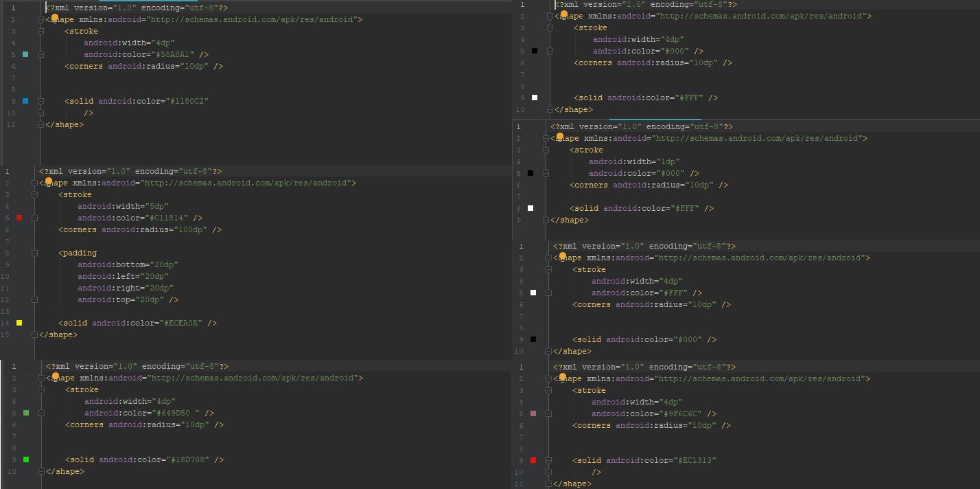This screenshot has width=980, height=489.
Task: Collapse the shape tag in the #58A8A1 file
Action: click(41, 19)
